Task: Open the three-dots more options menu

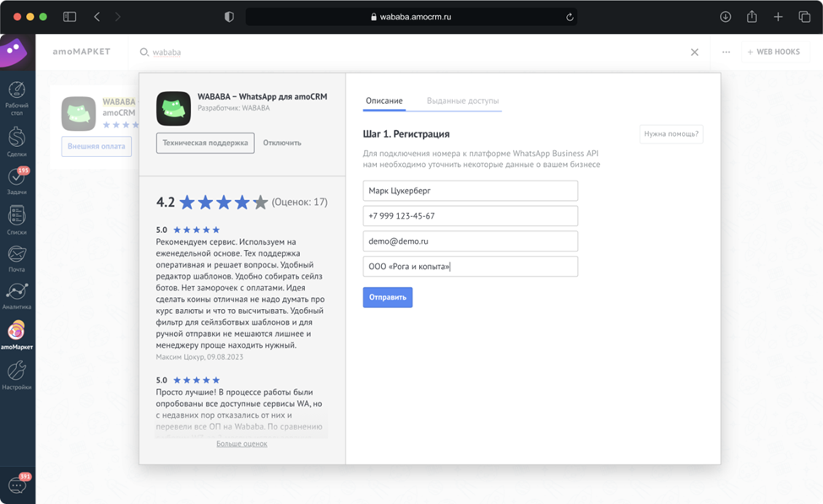Action: coord(726,52)
